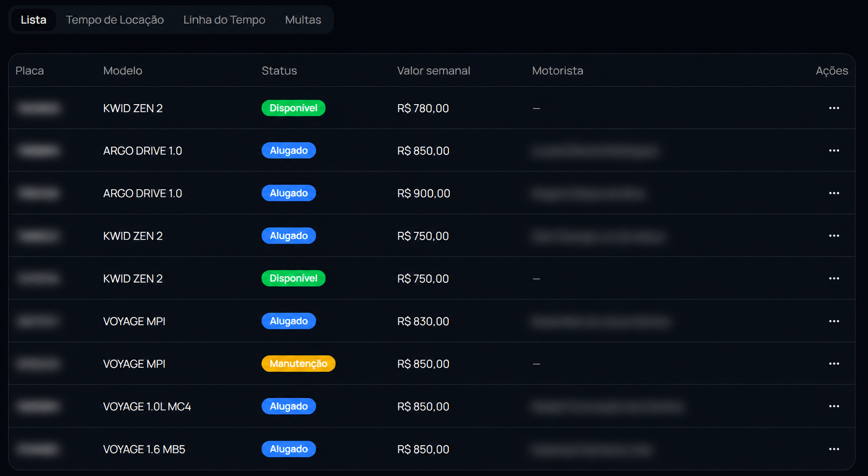Click ARGO DRIVE 1.0 model in the R$ 900,00 row
Viewport: 868px width, 476px height.
point(142,193)
